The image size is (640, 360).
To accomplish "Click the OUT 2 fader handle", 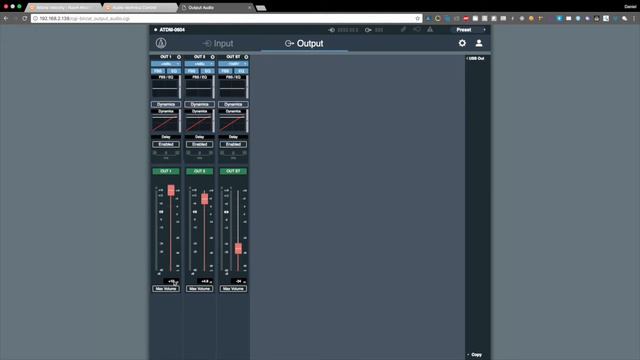I will [x=204, y=199].
